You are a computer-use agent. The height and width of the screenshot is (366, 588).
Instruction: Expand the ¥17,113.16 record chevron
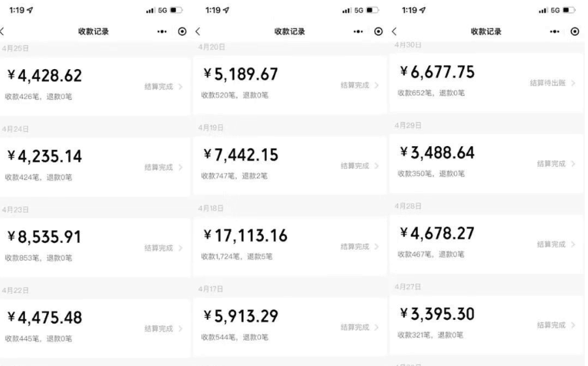(377, 247)
